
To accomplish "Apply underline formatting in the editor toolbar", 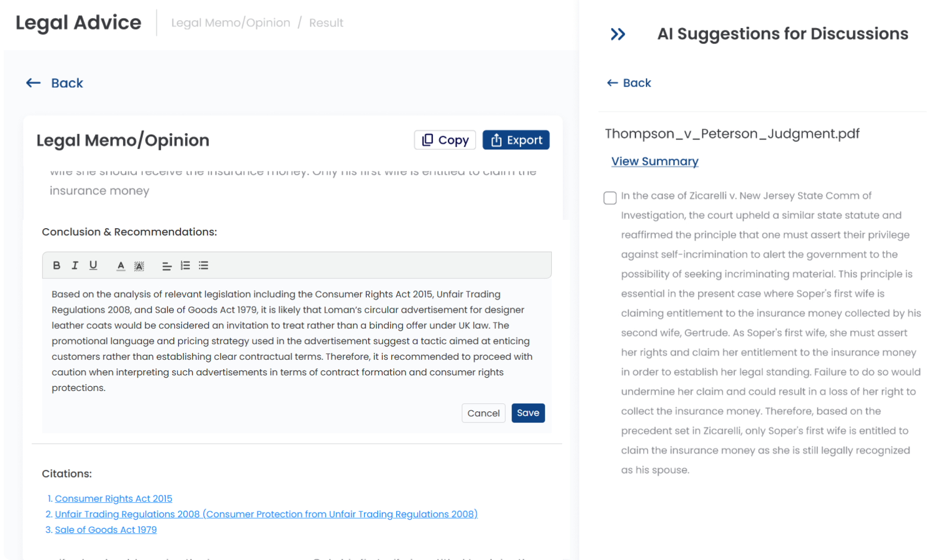I will (x=93, y=265).
